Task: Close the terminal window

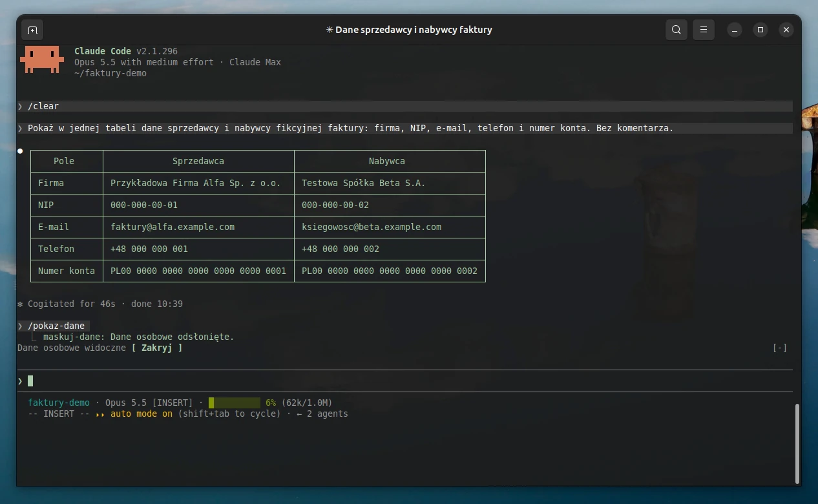Action: 786,30
